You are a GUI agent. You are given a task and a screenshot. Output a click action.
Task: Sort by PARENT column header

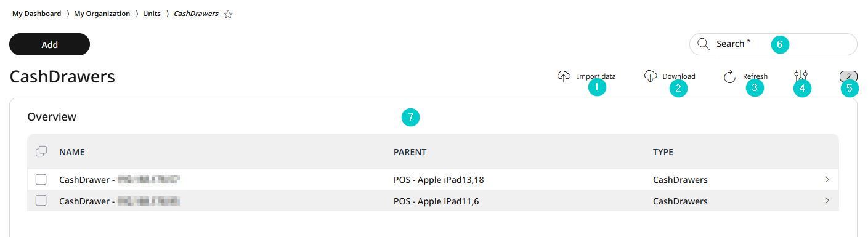point(410,152)
